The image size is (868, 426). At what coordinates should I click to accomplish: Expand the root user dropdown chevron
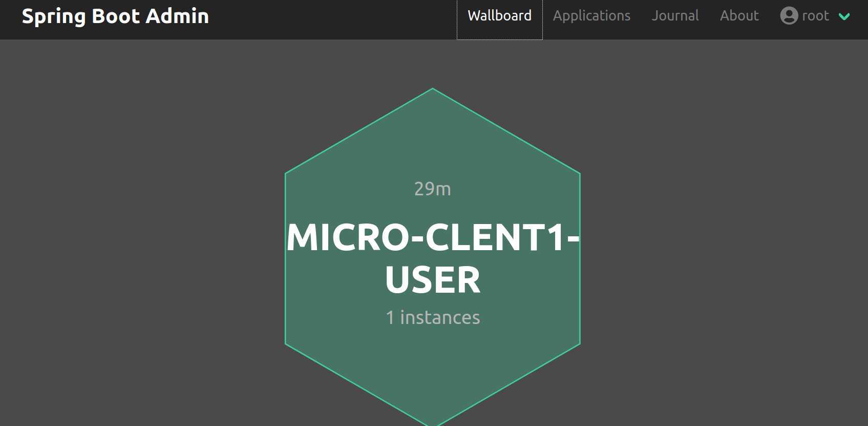844,16
